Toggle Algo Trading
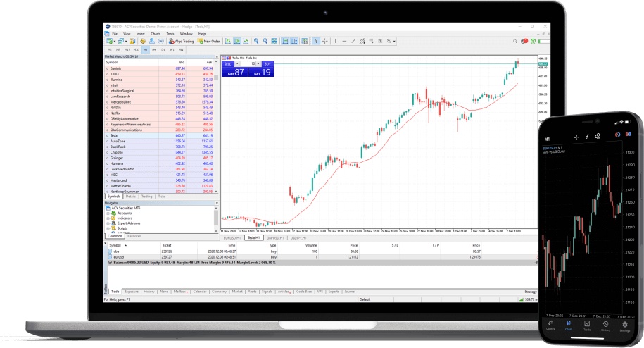The width and height of the screenshot is (644, 348). point(181,41)
